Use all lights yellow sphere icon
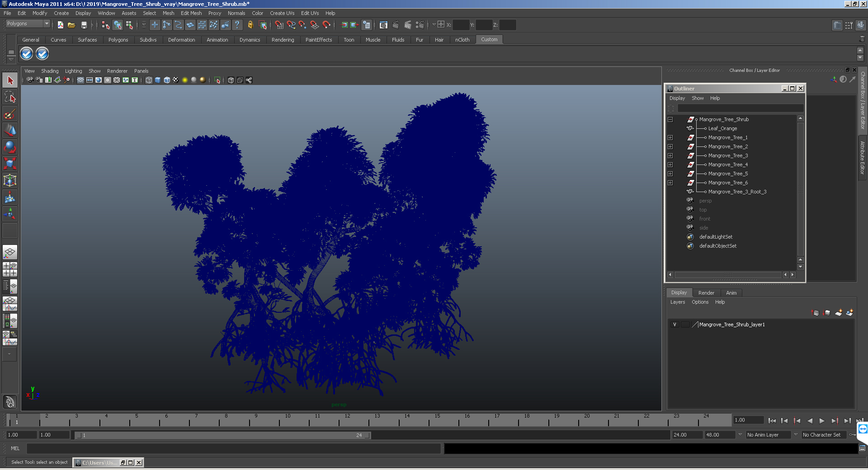This screenshot has width=868, height=470. coord(185,80)
